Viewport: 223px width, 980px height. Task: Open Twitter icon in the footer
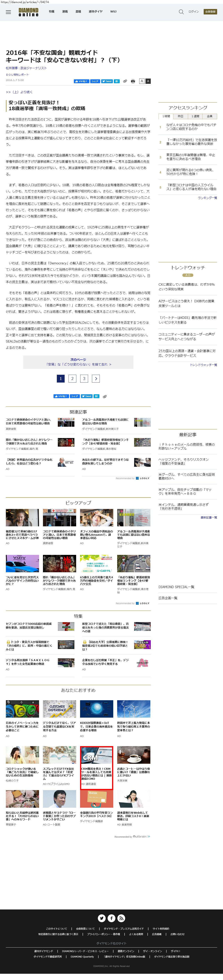(102, 918)
